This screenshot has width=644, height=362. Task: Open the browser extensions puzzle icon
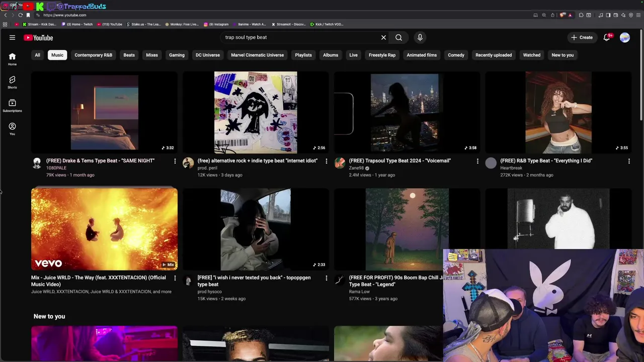[x=581, y=15]
